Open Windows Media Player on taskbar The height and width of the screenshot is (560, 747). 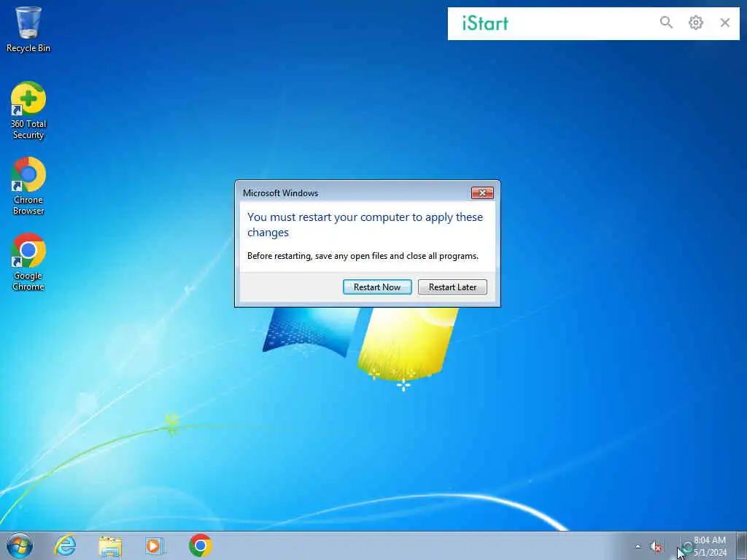coord(154,546)
